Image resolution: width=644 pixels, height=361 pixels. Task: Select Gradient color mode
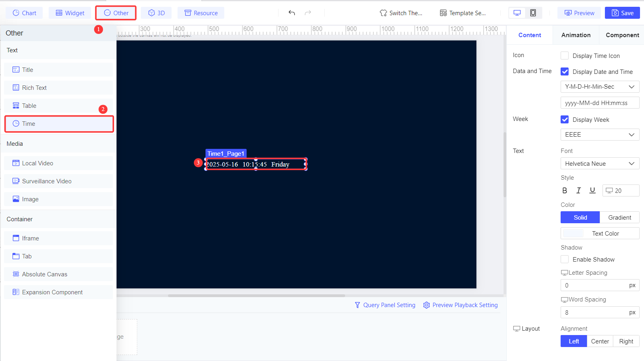620,217
